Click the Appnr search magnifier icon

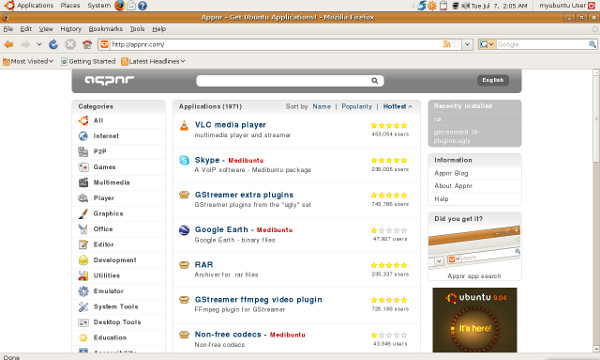click(375, 81)
